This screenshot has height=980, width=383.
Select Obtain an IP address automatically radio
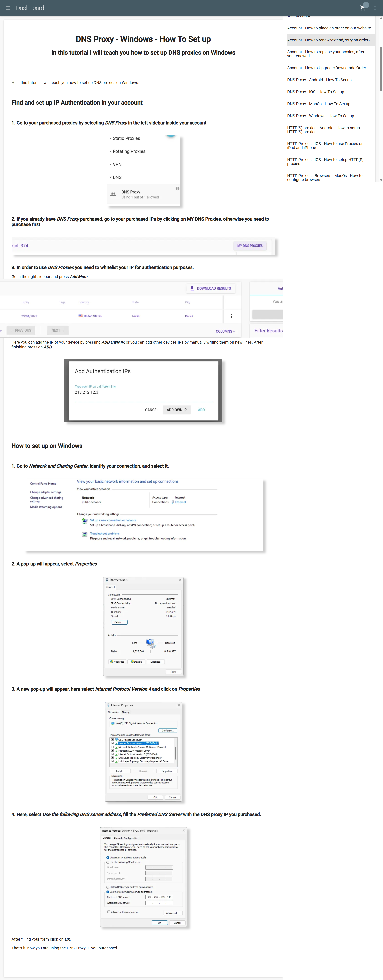108,857
